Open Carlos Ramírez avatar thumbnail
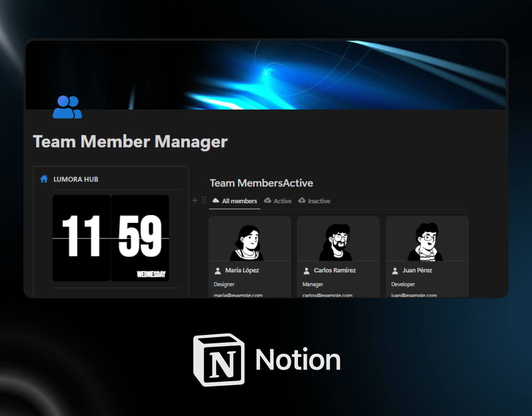 pos(338,239)
